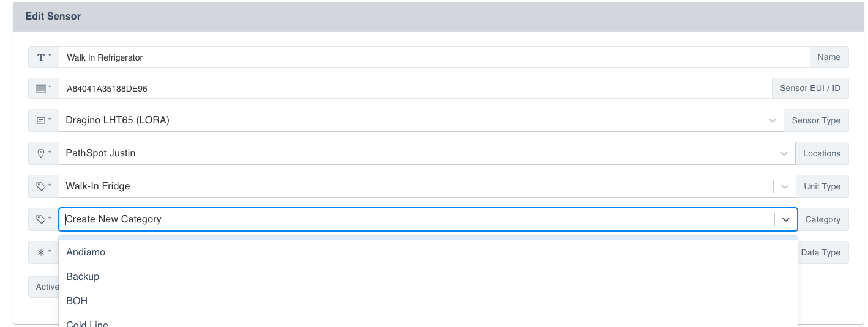Collapse the Category dropdown chevron
This screenshot has width=868, height=327.
785,219
